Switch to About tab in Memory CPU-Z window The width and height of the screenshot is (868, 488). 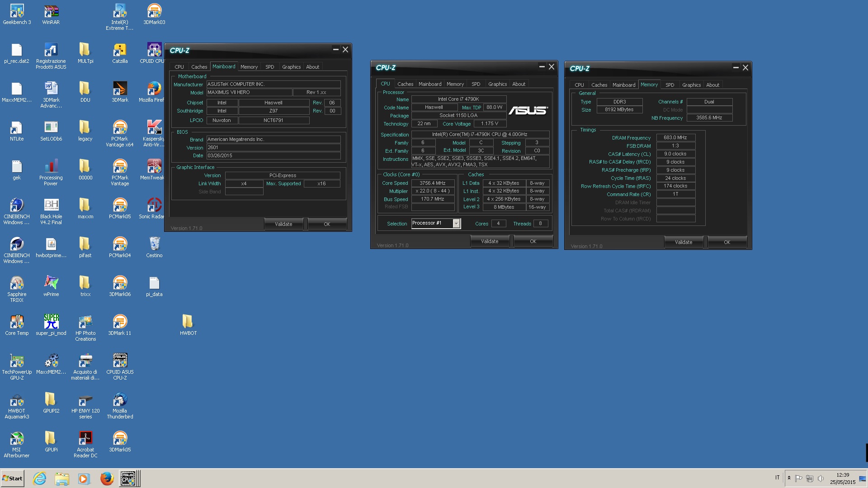(712, 85)
